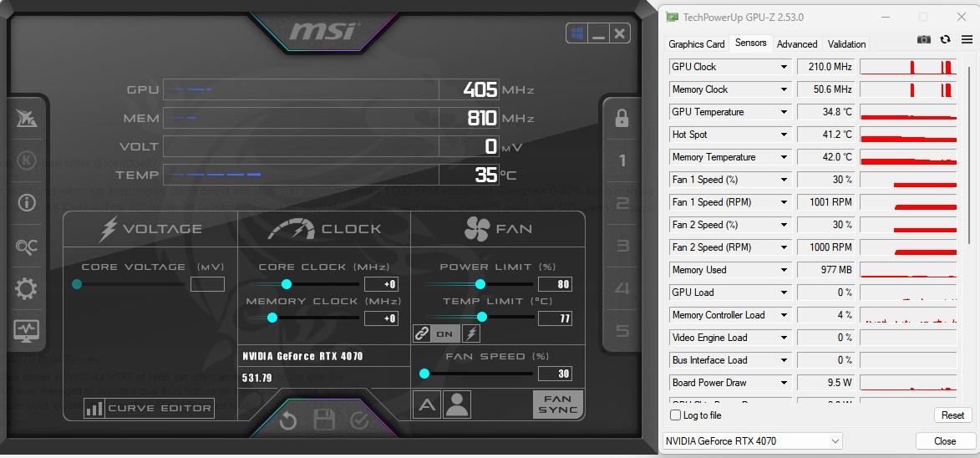980x458 pixels.
Task: Take GPU-Z screenshot with camera icon
Action: click(924, 39)
